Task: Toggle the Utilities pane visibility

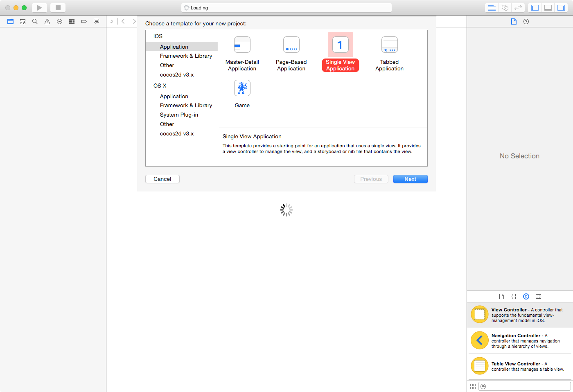Action: 561,8
